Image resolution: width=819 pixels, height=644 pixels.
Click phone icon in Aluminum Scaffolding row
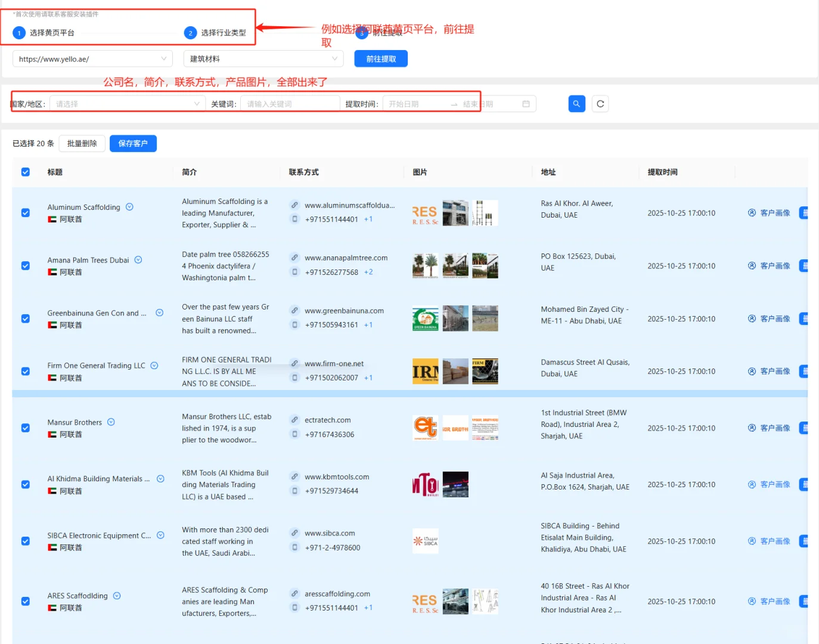[x=294, y=219]
